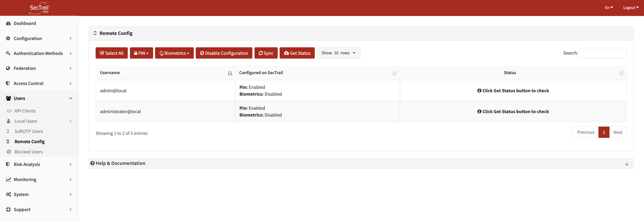
Task: Open the Biometrics dropdown menu
Action: pos(174,53)
